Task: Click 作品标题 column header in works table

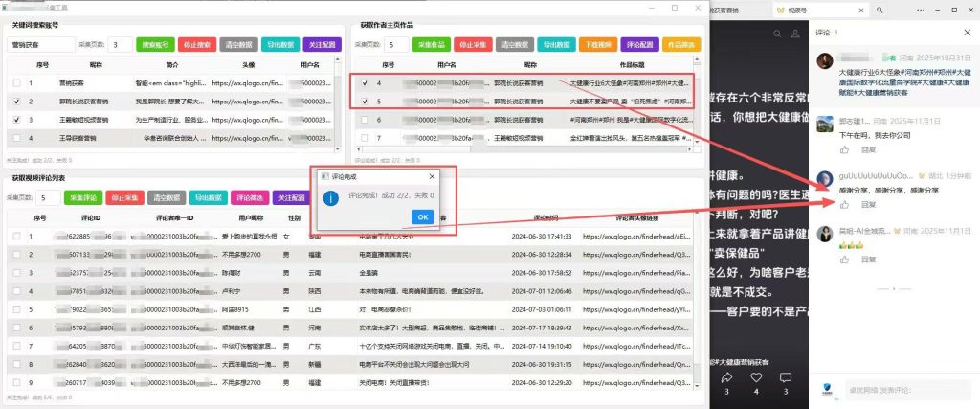Action: tap(632, 64)
